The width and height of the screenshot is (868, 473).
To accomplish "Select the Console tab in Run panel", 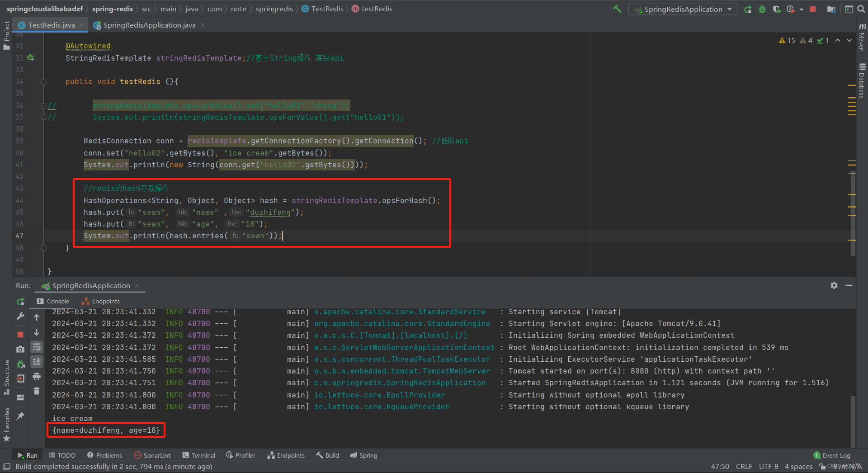I will (53, 301).
